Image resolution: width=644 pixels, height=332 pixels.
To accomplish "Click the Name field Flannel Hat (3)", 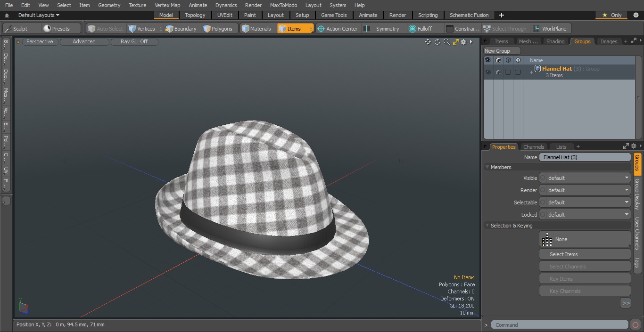I will pyautogui.click(x=585, y=157).
